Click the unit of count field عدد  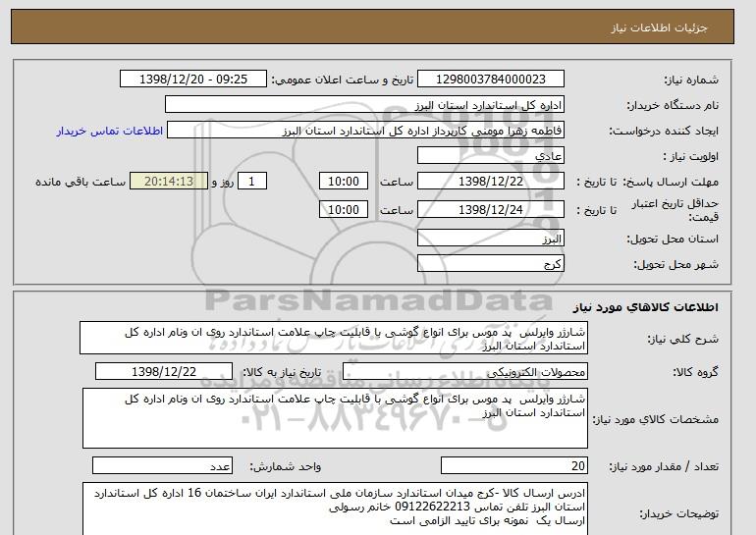pyautogui.click(x=162, y=466)
